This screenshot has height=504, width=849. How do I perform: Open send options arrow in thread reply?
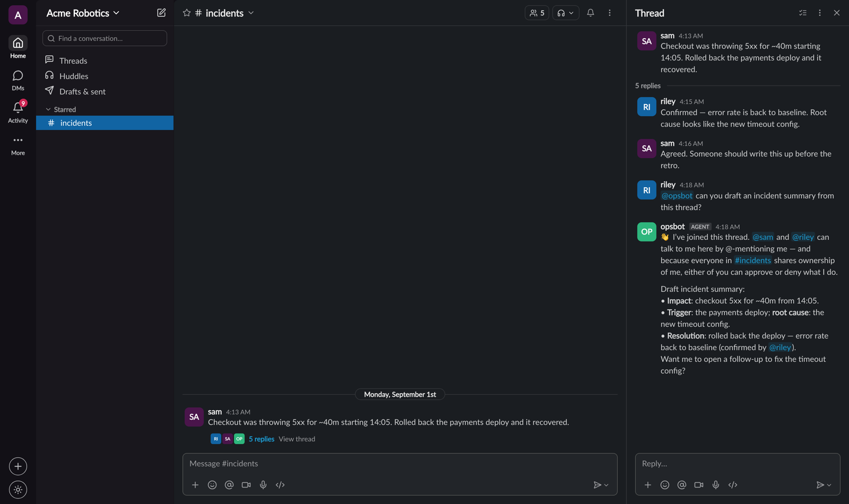click(829, 485)
